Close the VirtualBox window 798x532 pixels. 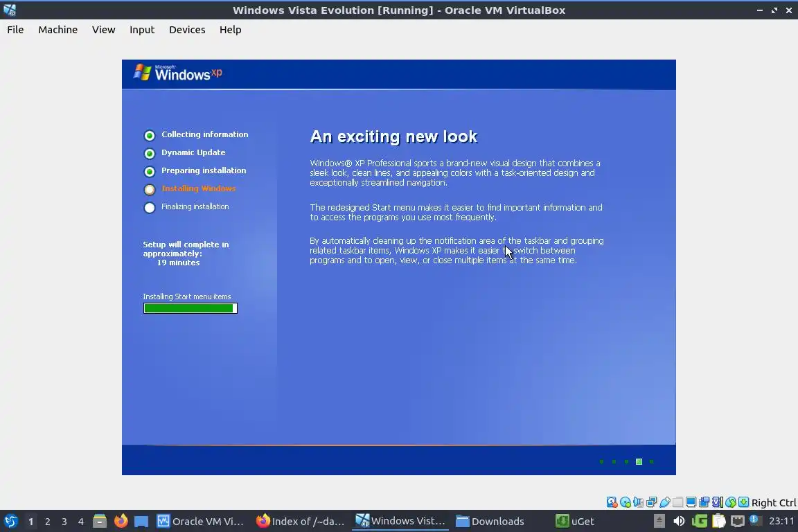tap(788, 10)
